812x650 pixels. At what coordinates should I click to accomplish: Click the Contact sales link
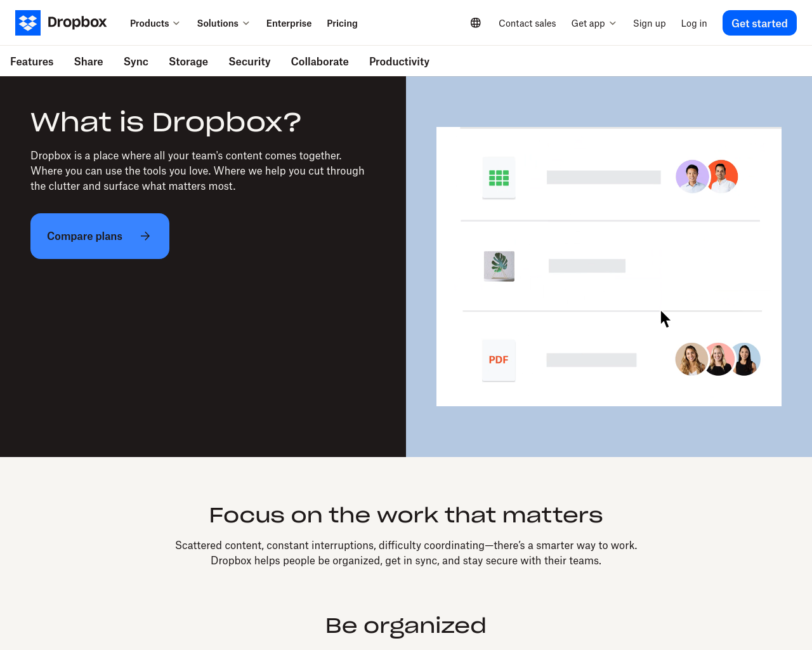point(527,23)
